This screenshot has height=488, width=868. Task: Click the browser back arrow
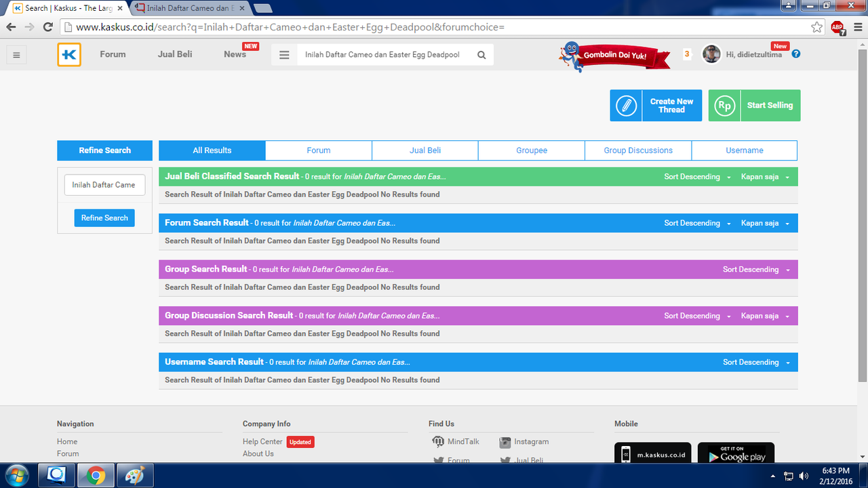point(11,27)
